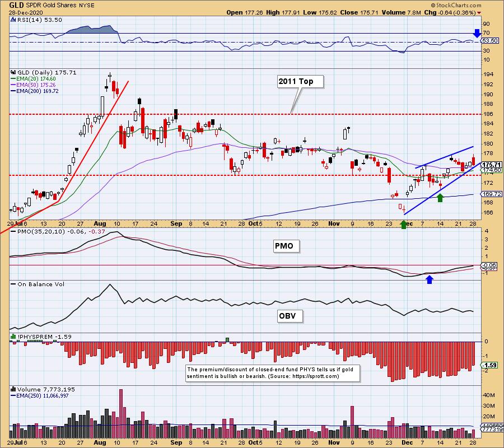Click the 90 RSI axis label
This screenshot has width=504, height=448.
(x=486, y=24)
